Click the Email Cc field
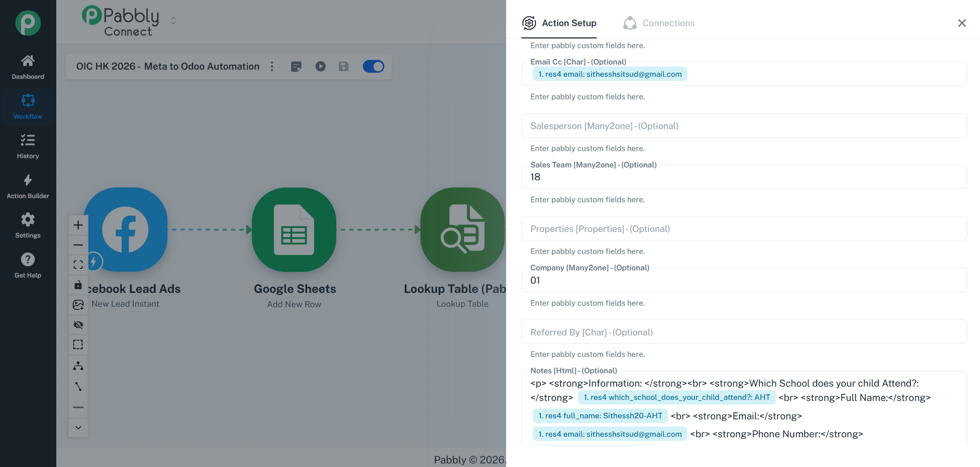 point(744,74)
